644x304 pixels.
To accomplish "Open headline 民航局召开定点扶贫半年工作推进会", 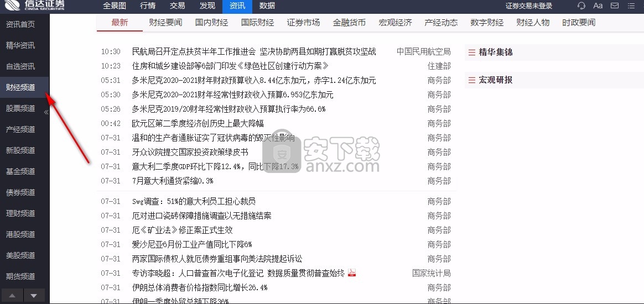I will [254, 52].
